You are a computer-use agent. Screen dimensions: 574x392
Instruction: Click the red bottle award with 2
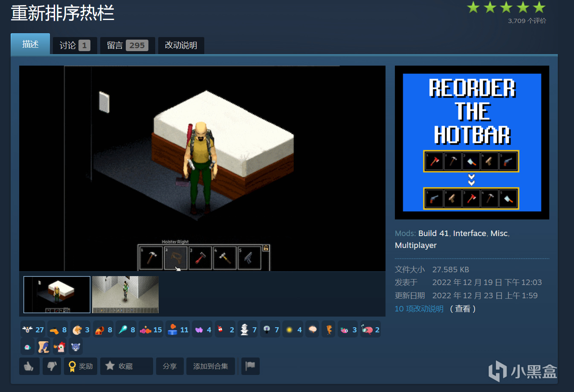click(225, 329)
